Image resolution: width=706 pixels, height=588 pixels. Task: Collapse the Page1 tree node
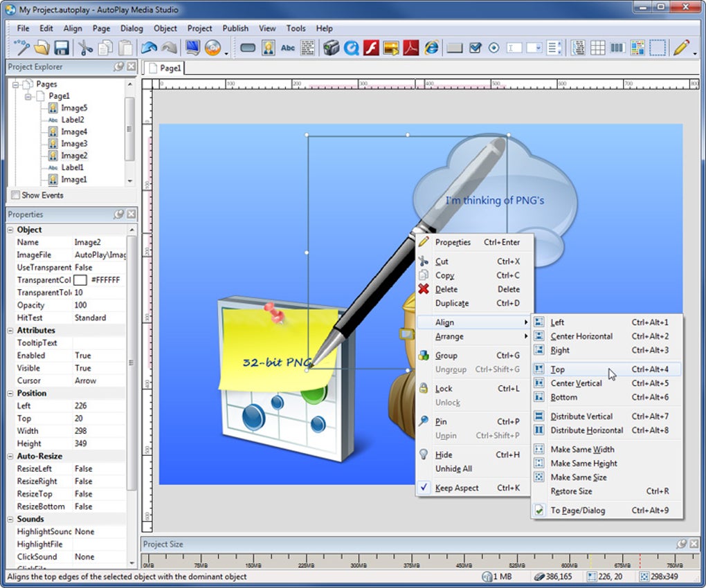tap(28, 96)
